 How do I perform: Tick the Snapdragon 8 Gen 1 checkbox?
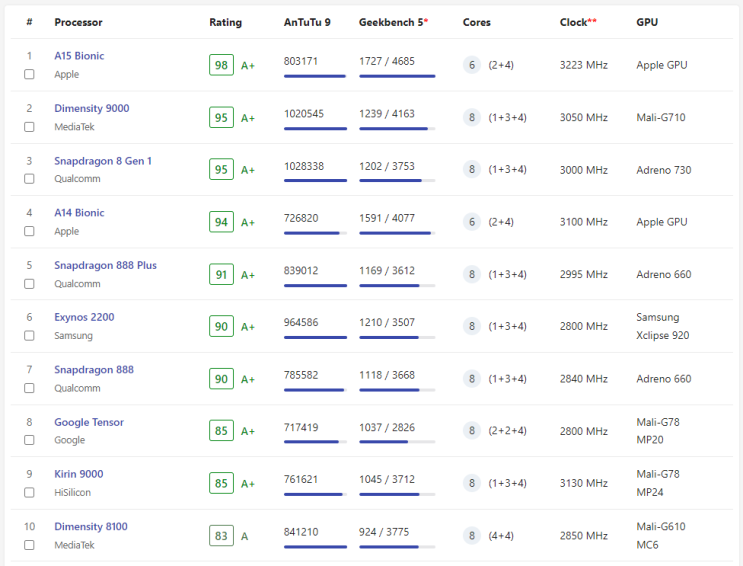click(x=29, y=179)
